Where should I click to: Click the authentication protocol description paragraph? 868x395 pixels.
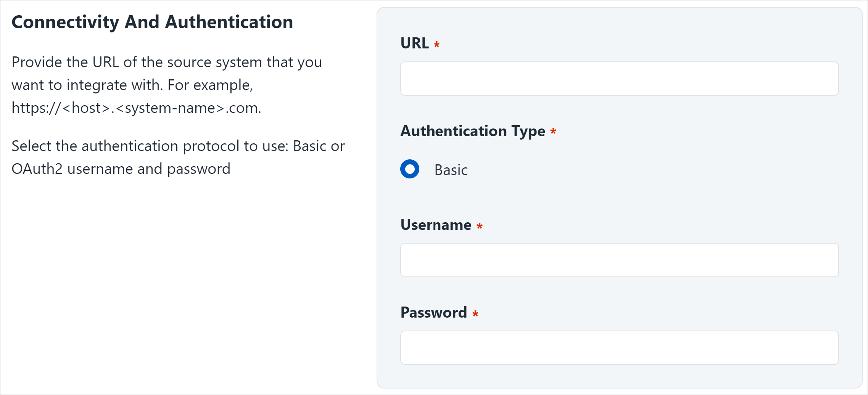(178, 157)
